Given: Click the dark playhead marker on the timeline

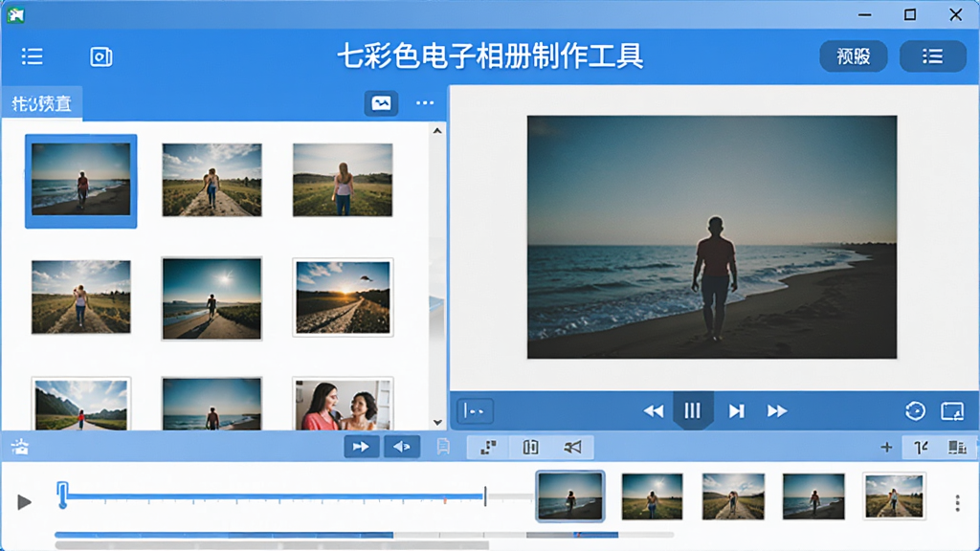Looking at the screenshot, I should point(485,496).
